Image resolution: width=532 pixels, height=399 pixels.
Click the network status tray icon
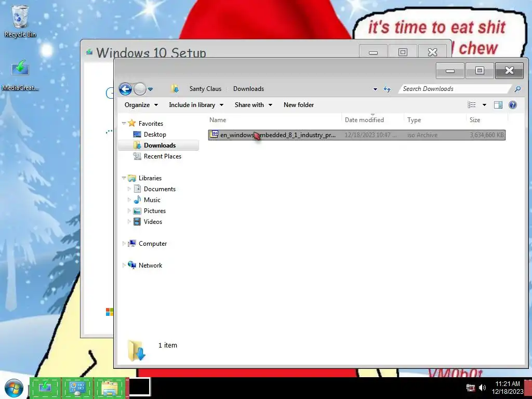click(x=470, y=388)
